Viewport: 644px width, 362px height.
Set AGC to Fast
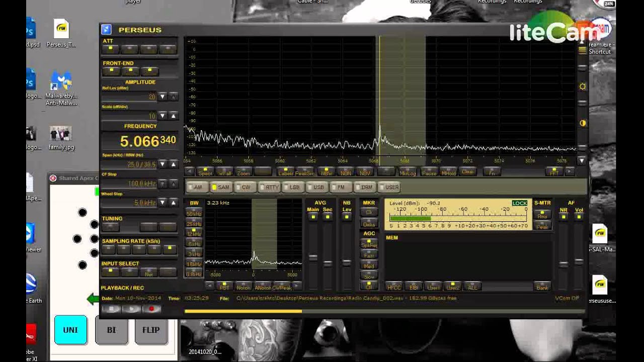point(369,255)
